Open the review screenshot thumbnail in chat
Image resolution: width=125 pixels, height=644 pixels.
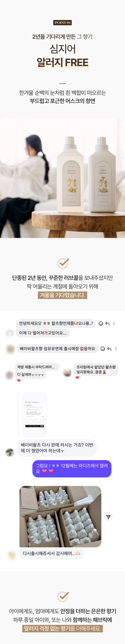click(35, 414)
